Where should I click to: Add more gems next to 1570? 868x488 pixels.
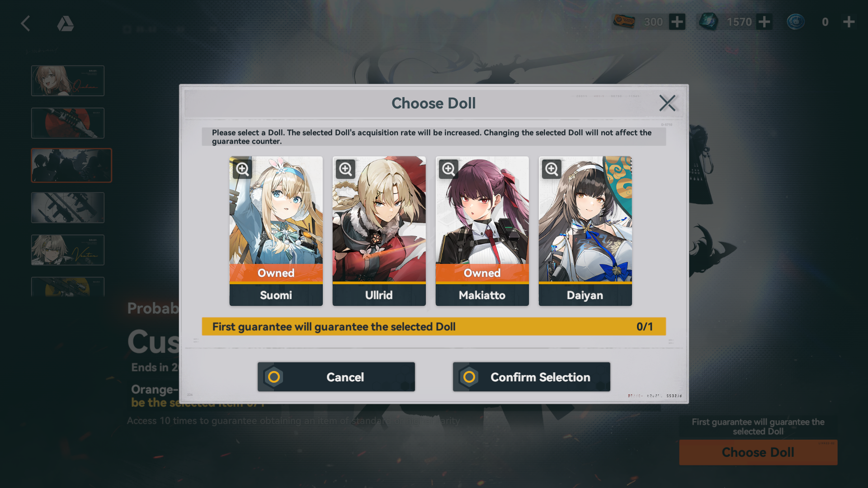[x=764, y=22]
